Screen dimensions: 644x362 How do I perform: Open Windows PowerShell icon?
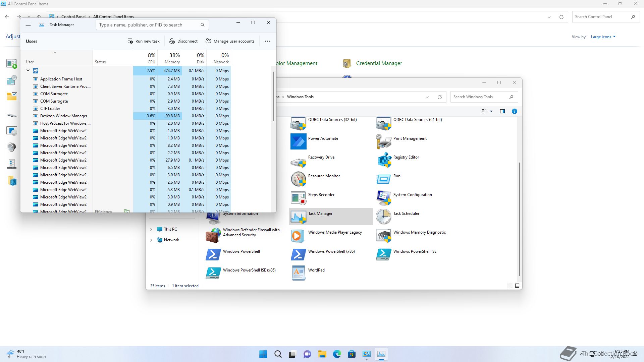(213, 254)
